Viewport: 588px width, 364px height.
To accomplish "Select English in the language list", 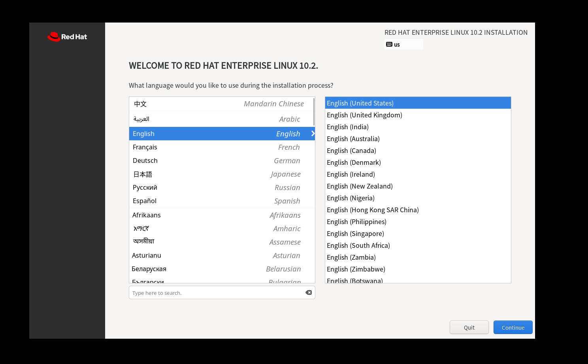I will pos(222,134).
